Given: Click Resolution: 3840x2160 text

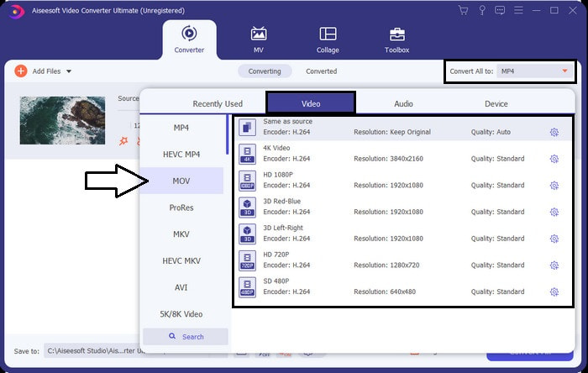Looking at the screenshot, I should pyautogui.click(x=388, y=159).
